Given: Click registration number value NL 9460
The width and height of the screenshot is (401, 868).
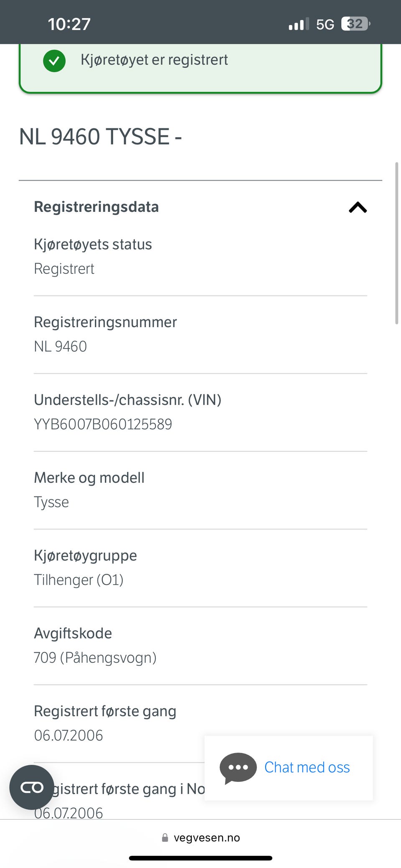Looking at the screenshot, I should pyautogui.click(x=60, y=346).
